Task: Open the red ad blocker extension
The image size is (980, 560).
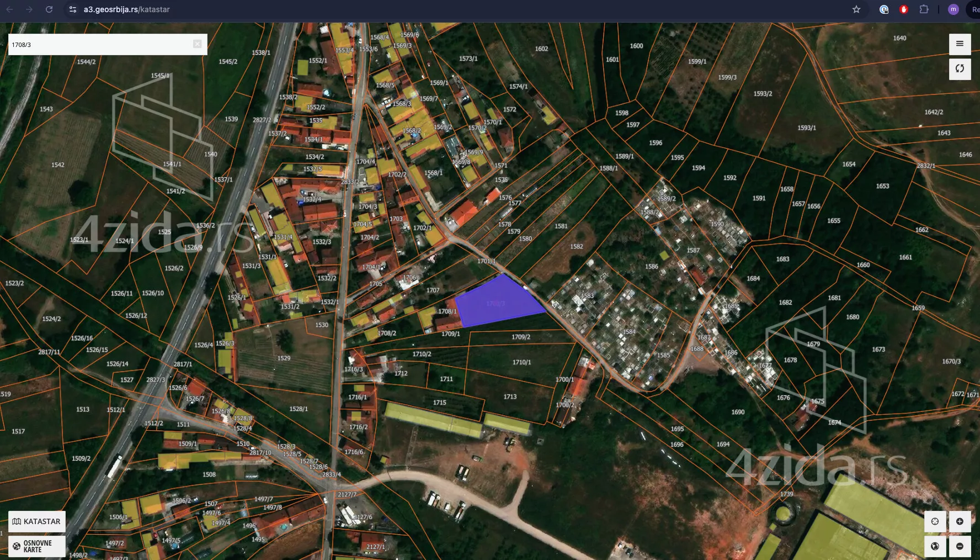Action: pyautogui.click(x=904, y=9)
